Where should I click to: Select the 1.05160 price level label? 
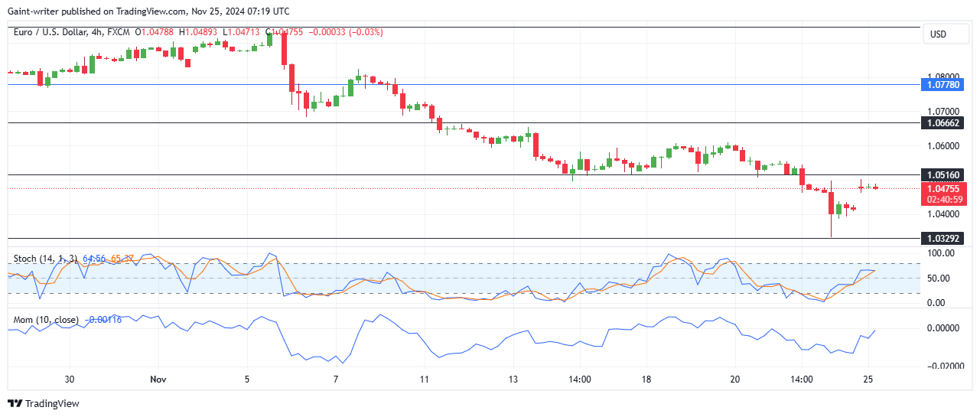pyautogui.click(x=942, y=175)
